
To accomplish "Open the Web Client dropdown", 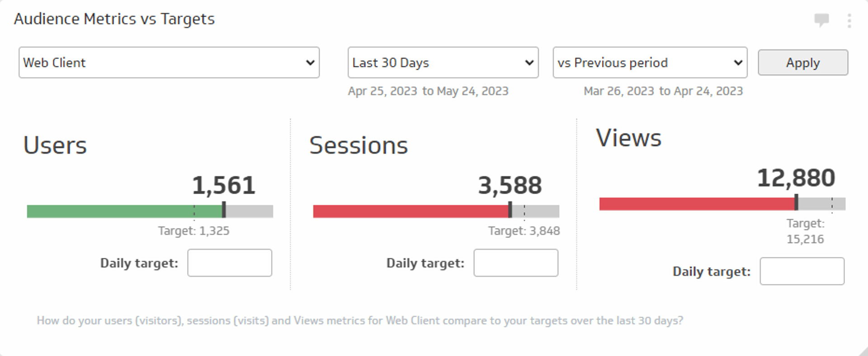I will coord(169,62).
